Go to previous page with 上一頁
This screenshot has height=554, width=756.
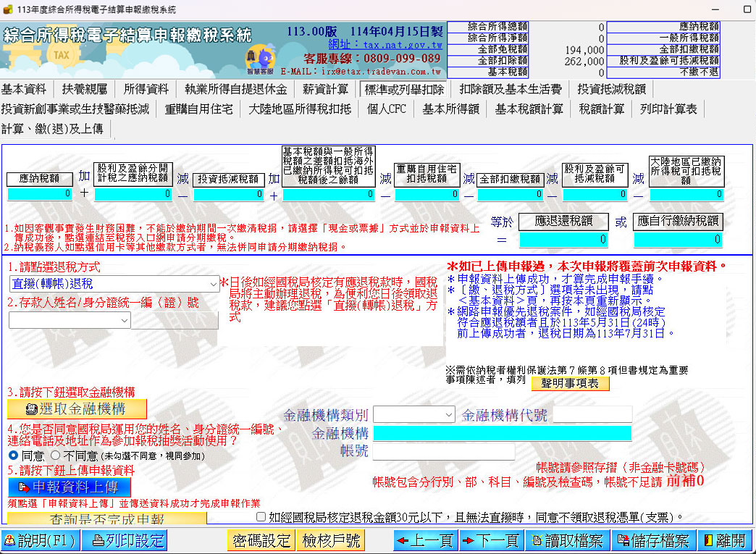tap(425, 540)
